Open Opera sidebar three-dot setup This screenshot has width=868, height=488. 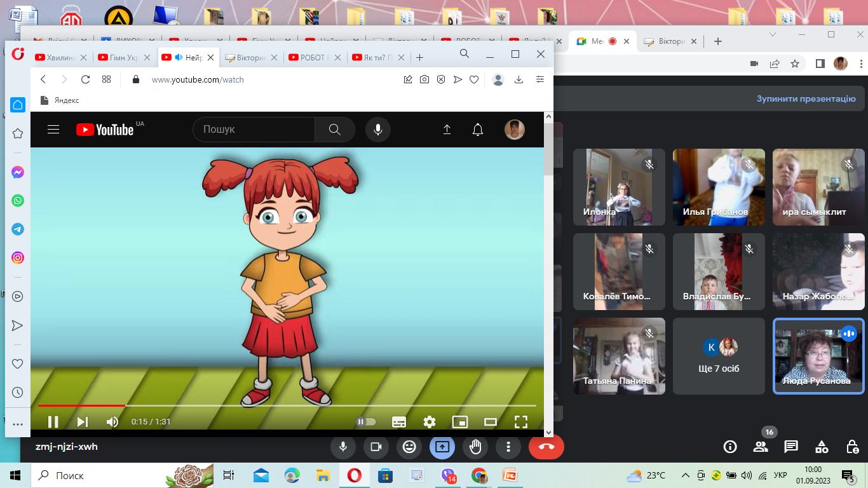pyautogui.click(x=18, y=424)
